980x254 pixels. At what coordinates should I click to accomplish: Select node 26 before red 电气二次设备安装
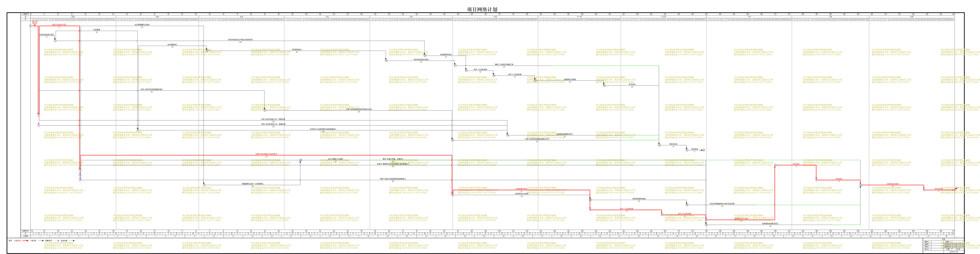[662, 215]
